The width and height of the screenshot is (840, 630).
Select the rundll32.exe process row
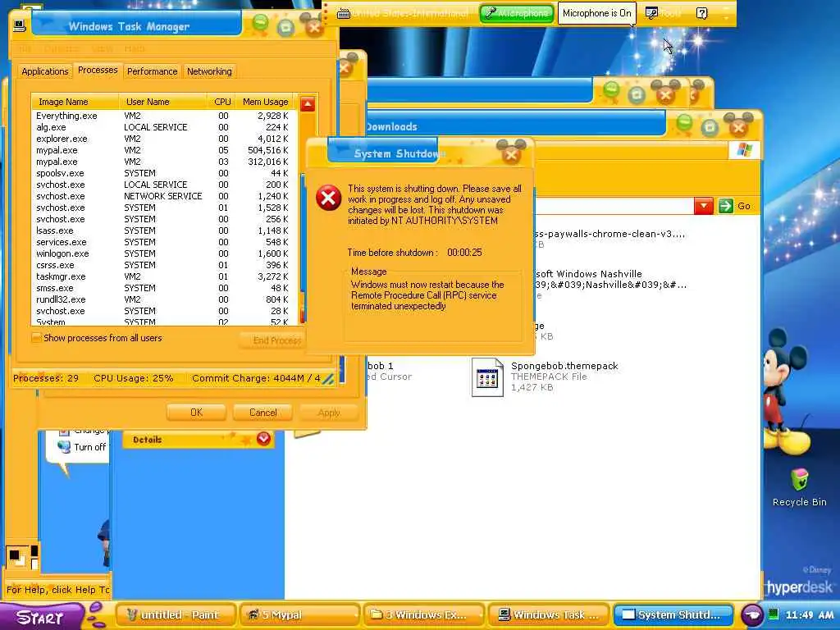pyautogui.click(x=163, y=299)
